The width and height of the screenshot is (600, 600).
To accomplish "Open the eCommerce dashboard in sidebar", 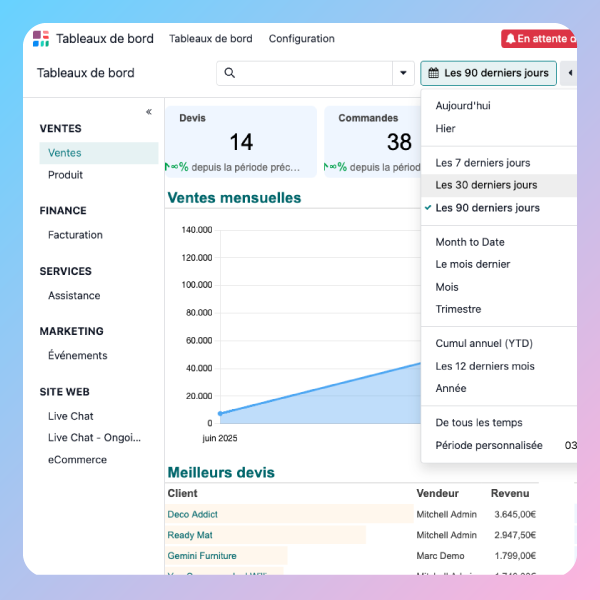I will 77,460.
